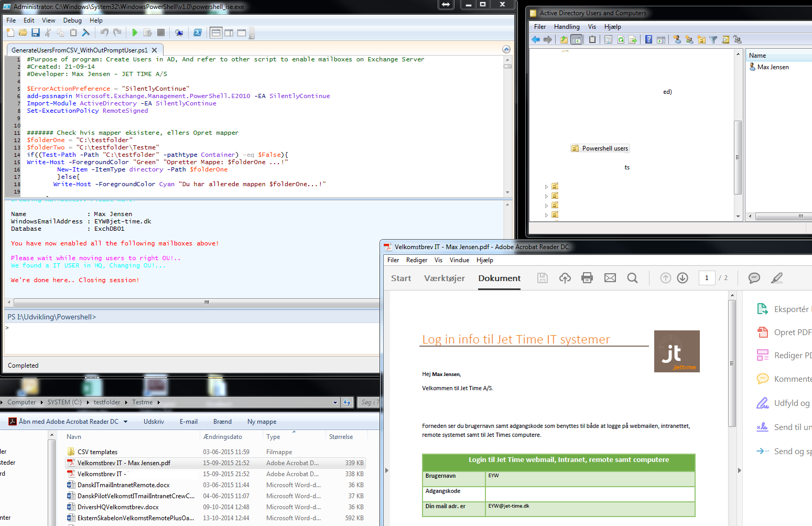Go to next page in Acrobat
The width and height of the screenshot is (812, 526).
coord(683,278)
